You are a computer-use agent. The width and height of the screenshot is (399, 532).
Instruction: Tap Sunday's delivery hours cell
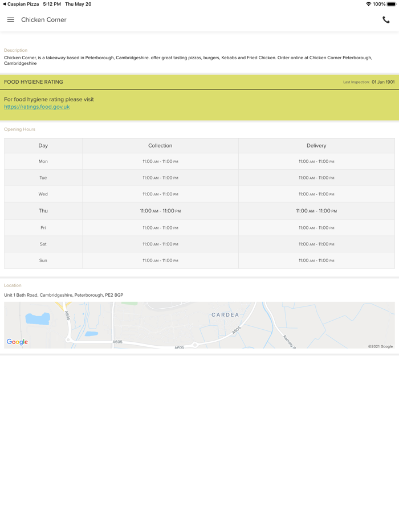click(x=316, y=261)
